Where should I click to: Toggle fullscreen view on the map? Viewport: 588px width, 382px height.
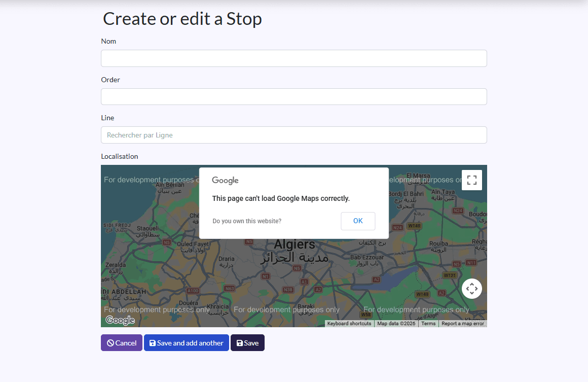[x=472, y=180]
